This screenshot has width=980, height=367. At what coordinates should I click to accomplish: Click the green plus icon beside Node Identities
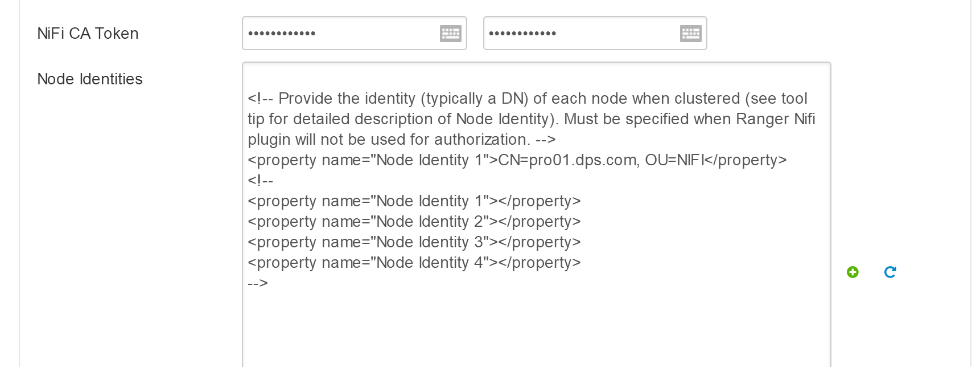853,272
